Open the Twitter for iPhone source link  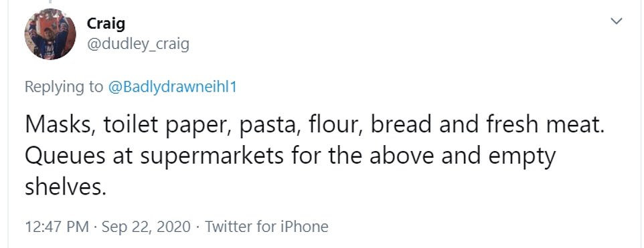[x=266, y=227]
